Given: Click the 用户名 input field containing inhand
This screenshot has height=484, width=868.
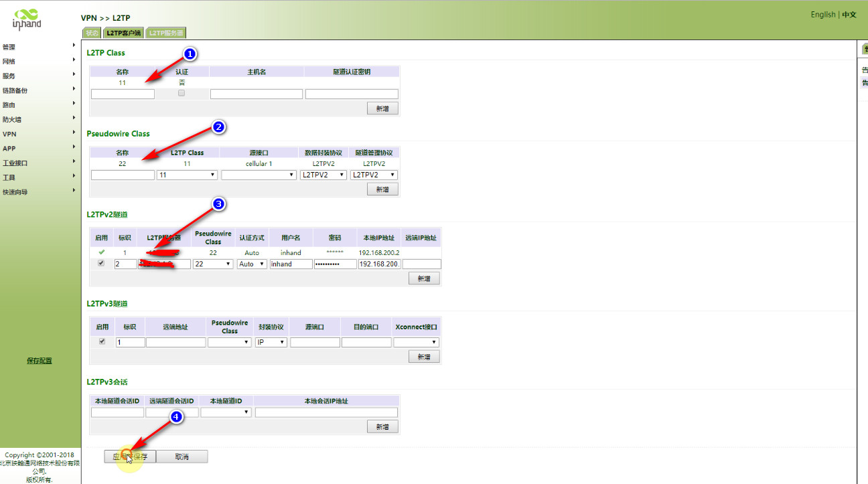Looking at the screenshot, I should point(291,264).
